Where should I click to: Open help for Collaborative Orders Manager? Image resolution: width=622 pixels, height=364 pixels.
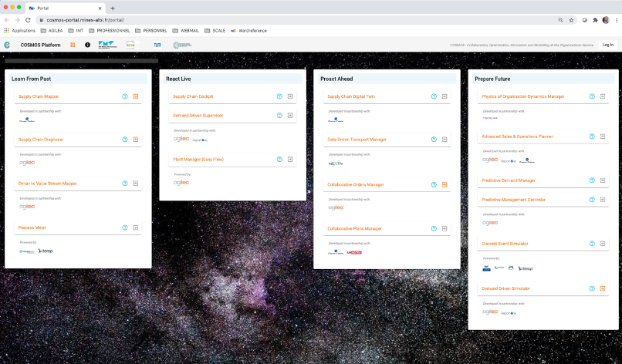pyautogui.click(x=434, y=184)
